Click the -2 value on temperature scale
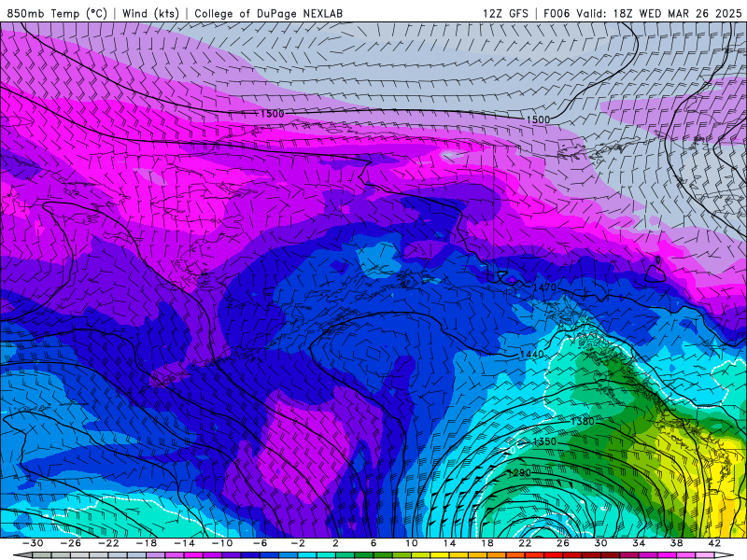Screen dimensions: 747x560 point(298,543)
